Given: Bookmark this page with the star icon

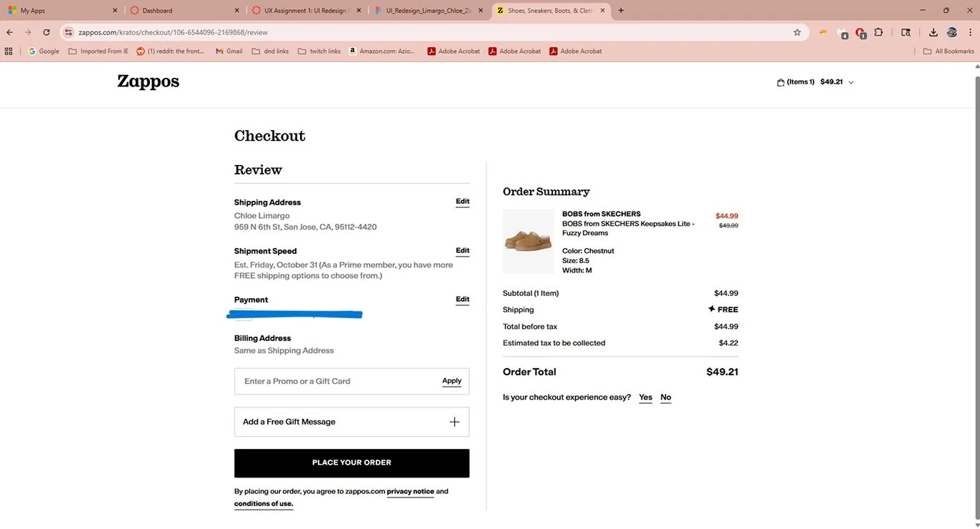Looking at the screenshot, I should pyautogui.click(x=797, y=32).
